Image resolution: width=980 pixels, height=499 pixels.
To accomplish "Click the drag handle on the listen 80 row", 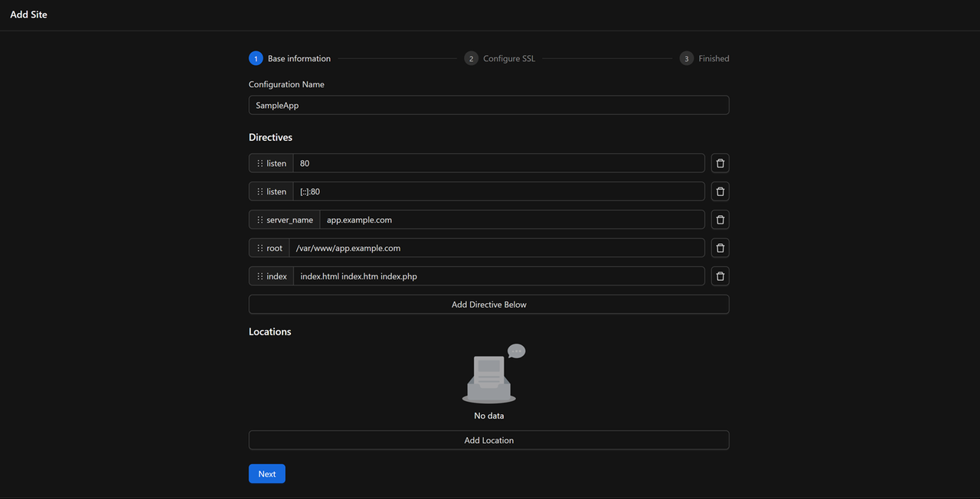I will pos(260,162).
